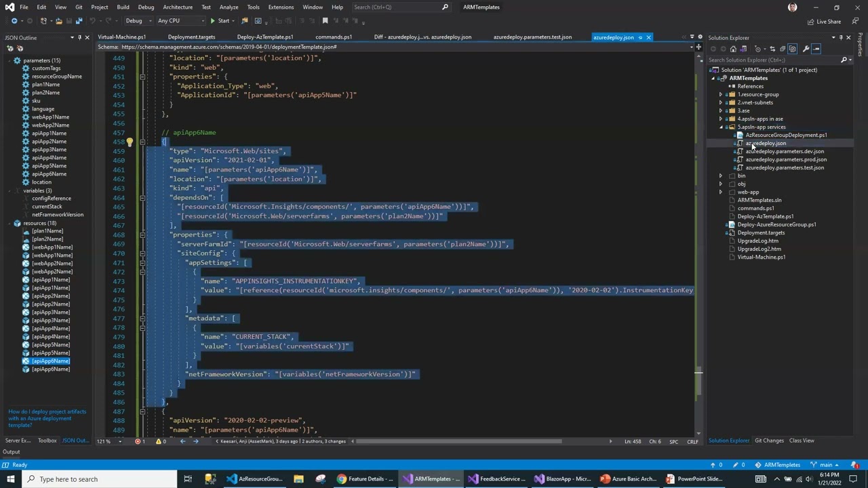Image resolution: width=868 pixels, height=488 pixels.
Task: Click the Sync with Active Document icon
Action: [772, 49]
